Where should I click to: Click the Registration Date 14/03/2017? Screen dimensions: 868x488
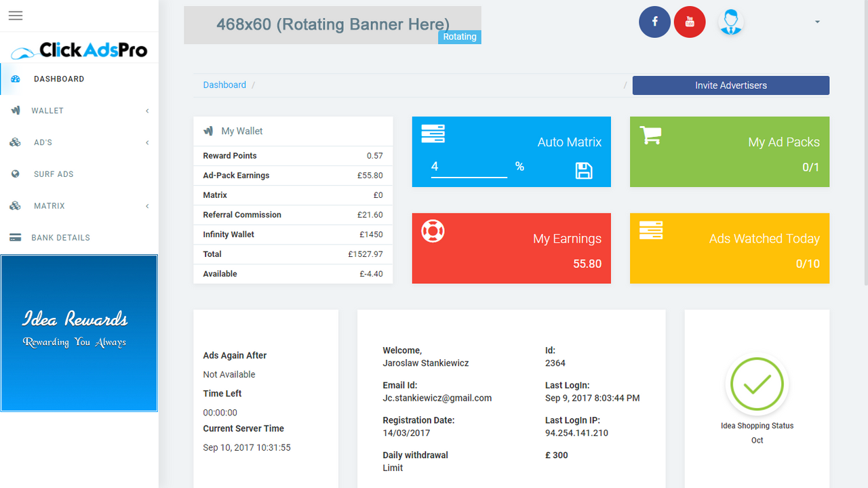(406, 432)
